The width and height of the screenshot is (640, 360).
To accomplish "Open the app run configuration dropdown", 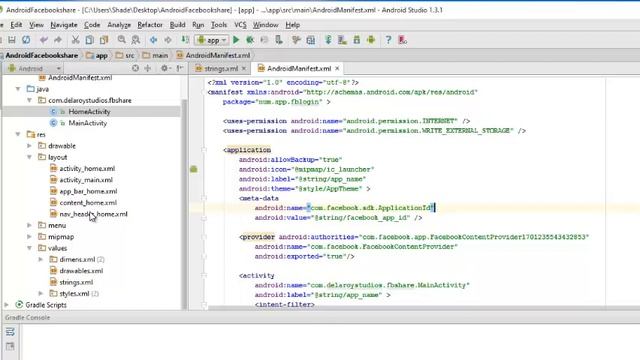I will 211,40.
